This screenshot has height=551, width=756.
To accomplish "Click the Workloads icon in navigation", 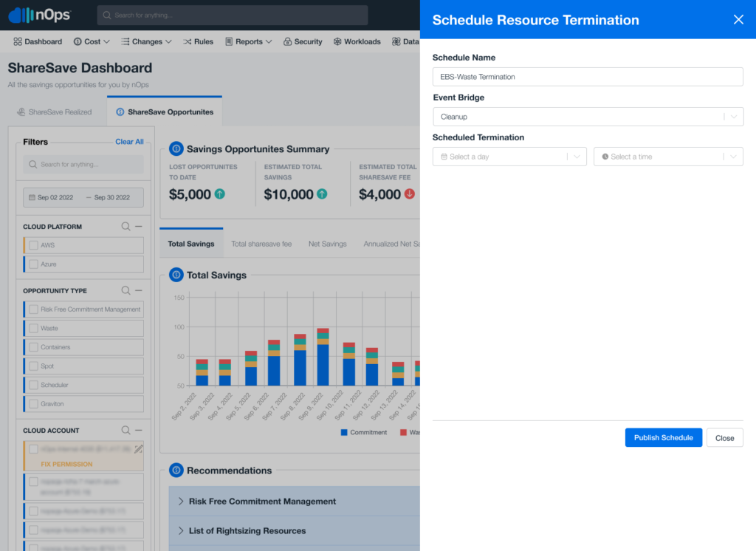I will tap(337, 41).
